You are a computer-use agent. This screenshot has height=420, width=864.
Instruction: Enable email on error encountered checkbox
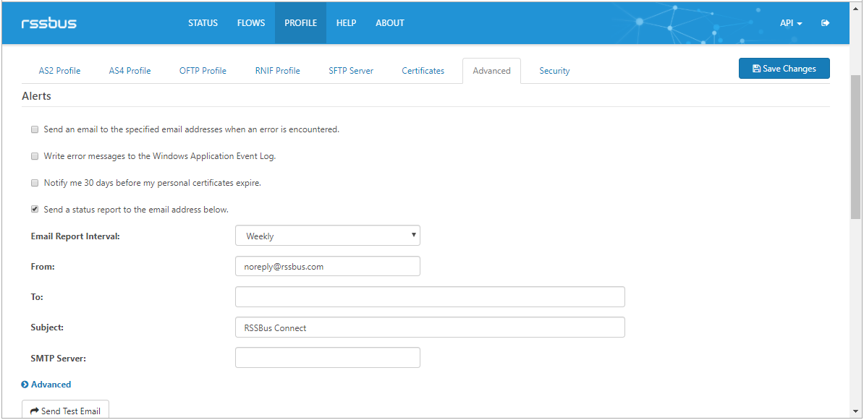click(x=35, y=130)
